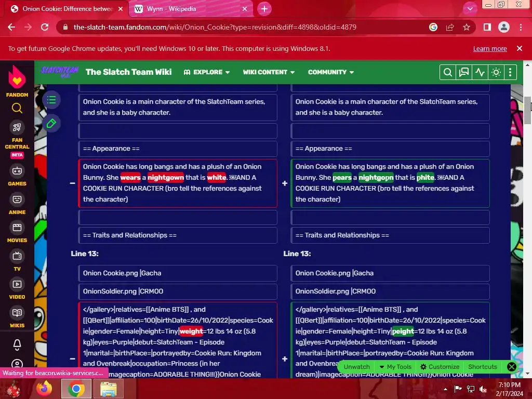
Task: Expand My Tools in bottom toolbar
Action: coord(395,367)
